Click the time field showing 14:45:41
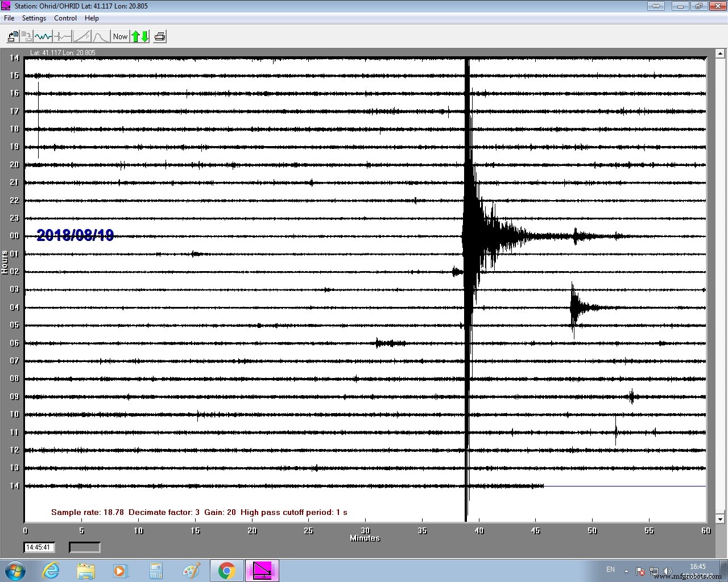 [x=38, y=547]
